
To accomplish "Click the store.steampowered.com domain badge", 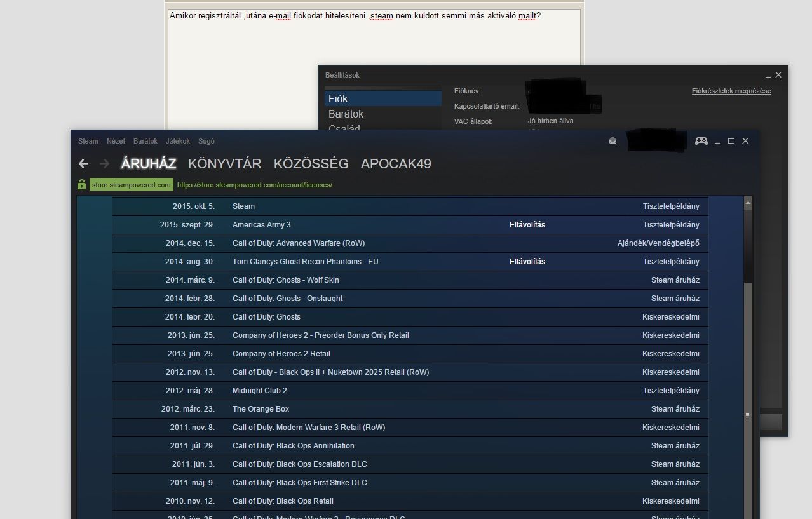I will pos(132,185).
